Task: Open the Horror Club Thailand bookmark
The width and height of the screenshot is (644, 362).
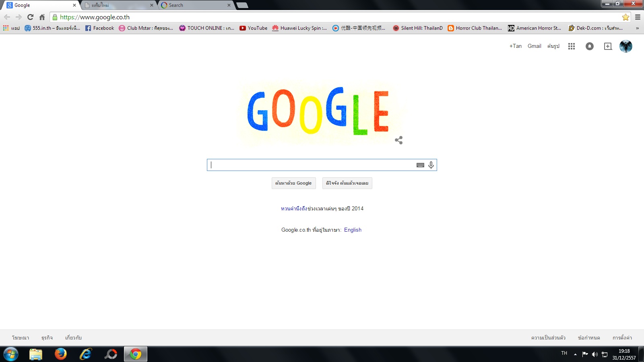Action: (x=475, y=28)
